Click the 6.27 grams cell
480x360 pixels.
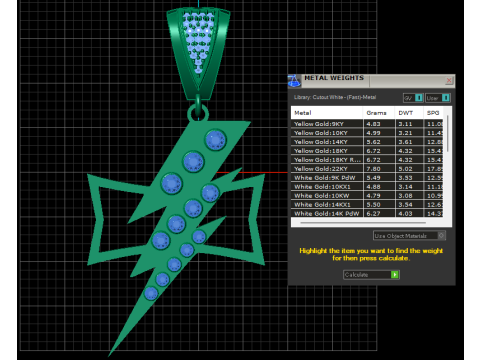tap(379, 213)
